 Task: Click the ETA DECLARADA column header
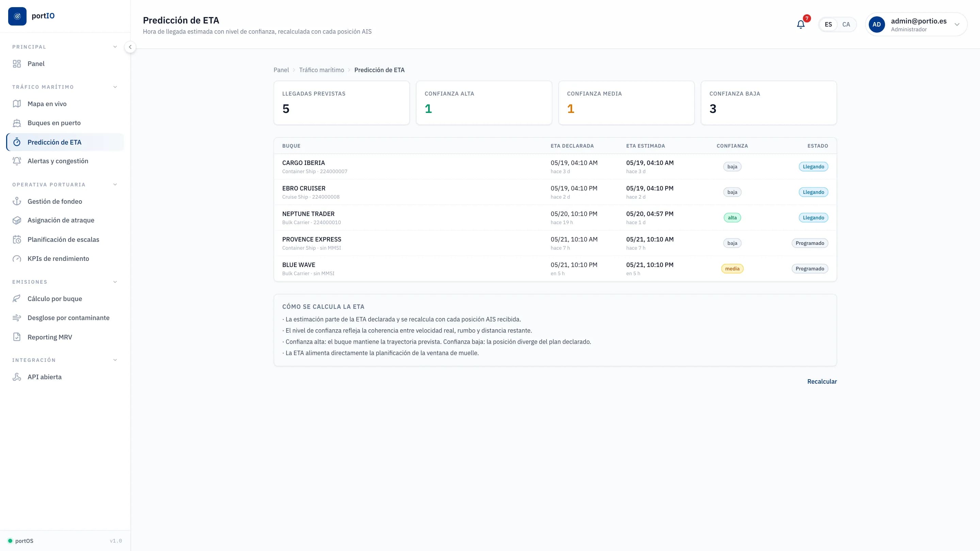pyautogui.click(x=572, y=146)
